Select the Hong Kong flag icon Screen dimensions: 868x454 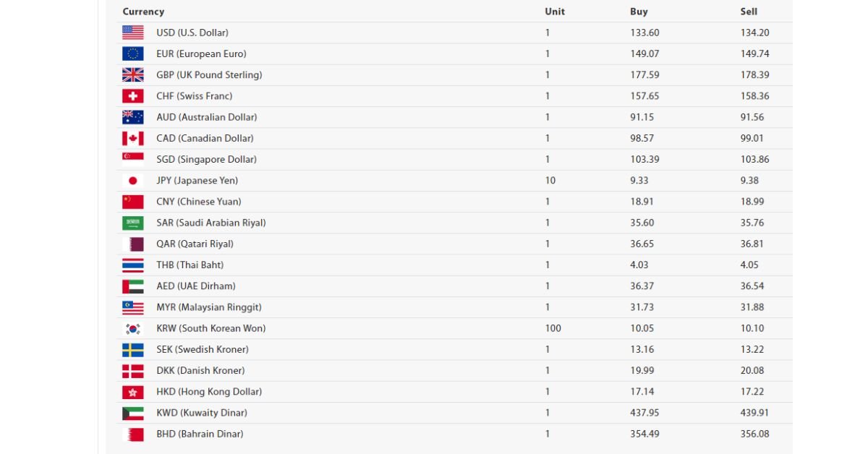(x=132, y=392)
